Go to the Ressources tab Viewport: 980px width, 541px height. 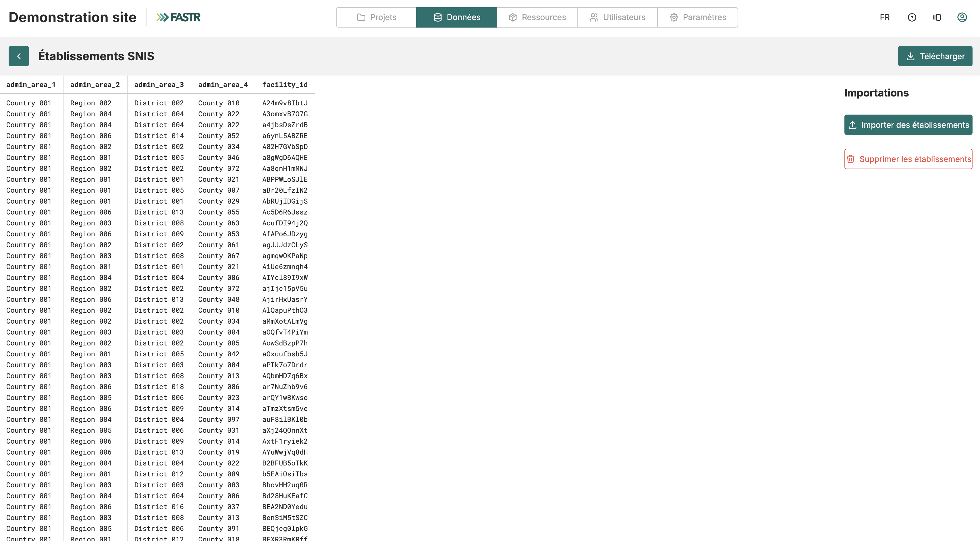[537, 18]
